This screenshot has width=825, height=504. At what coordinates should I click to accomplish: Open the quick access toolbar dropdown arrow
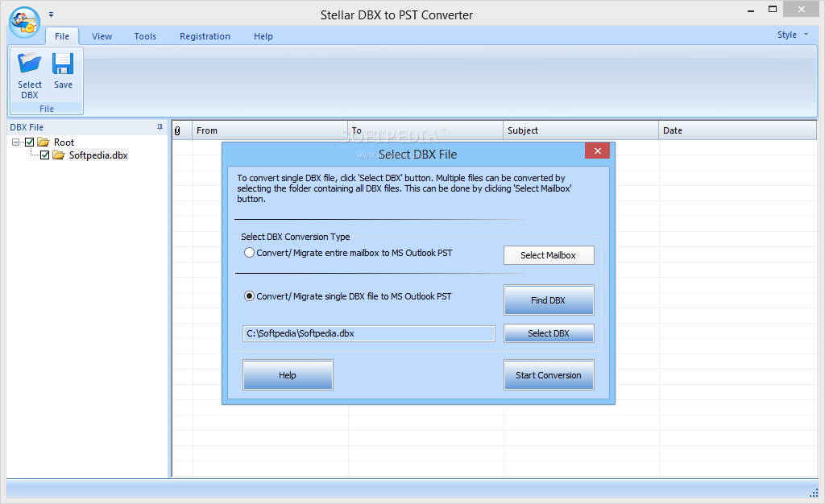pos(51,14)
